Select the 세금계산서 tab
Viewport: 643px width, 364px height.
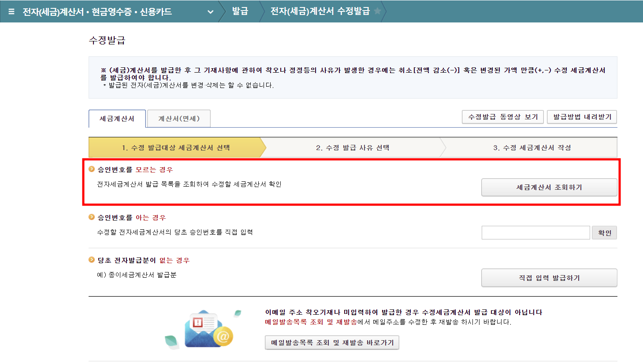tap(117, 118)
